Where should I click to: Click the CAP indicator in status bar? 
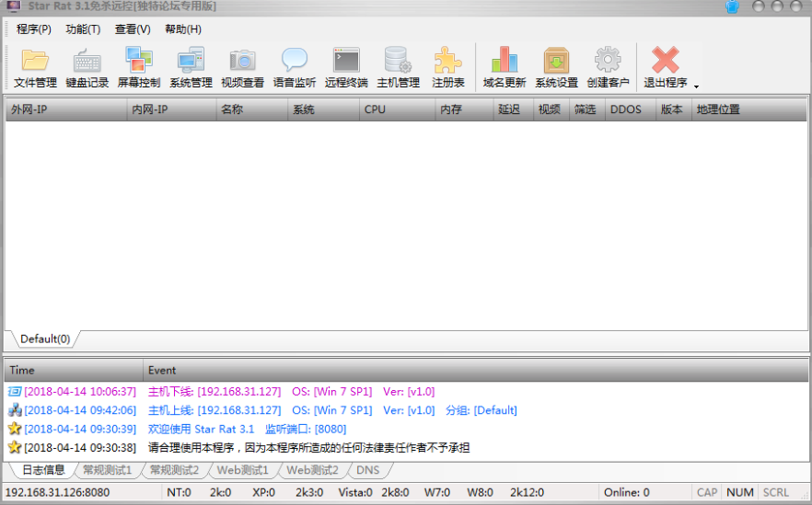point(707,492)
